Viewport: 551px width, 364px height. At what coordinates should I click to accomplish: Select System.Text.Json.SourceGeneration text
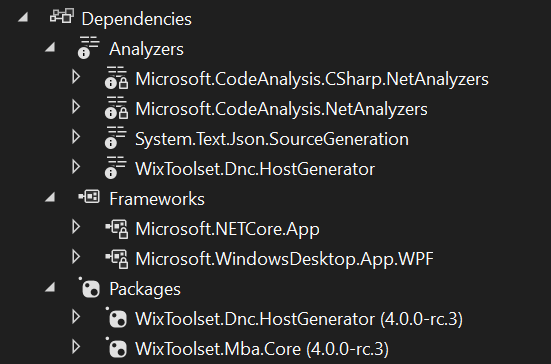272,139
